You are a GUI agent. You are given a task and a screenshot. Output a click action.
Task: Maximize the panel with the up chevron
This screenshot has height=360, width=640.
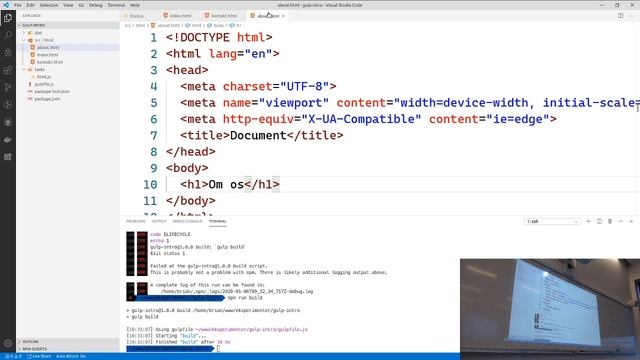click(x=620, y=221)
